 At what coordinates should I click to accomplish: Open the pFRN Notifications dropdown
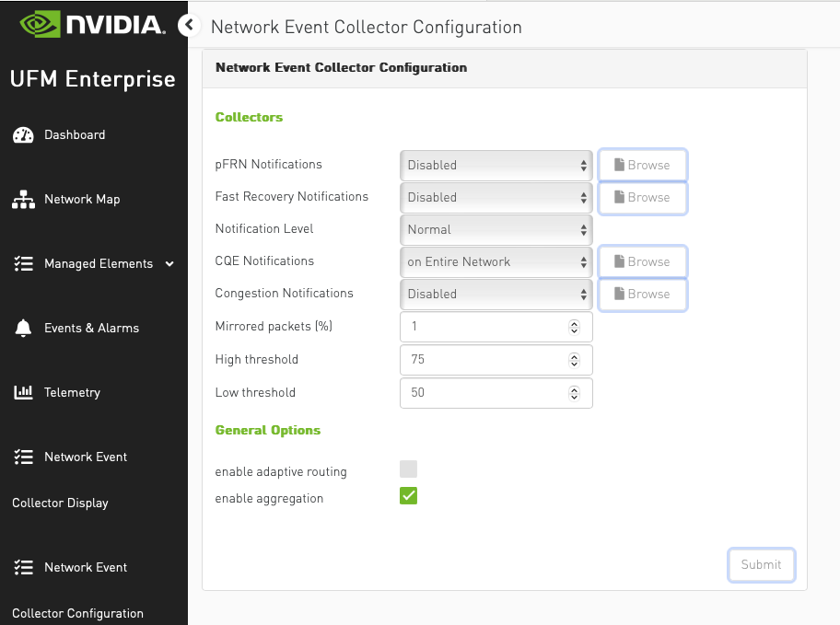click(x=496, y=165)
